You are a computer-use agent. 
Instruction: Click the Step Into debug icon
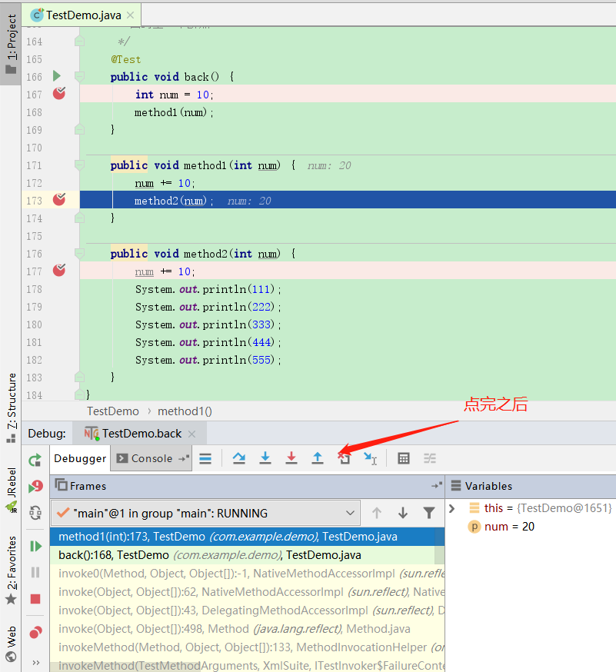[x=265, y=457]
